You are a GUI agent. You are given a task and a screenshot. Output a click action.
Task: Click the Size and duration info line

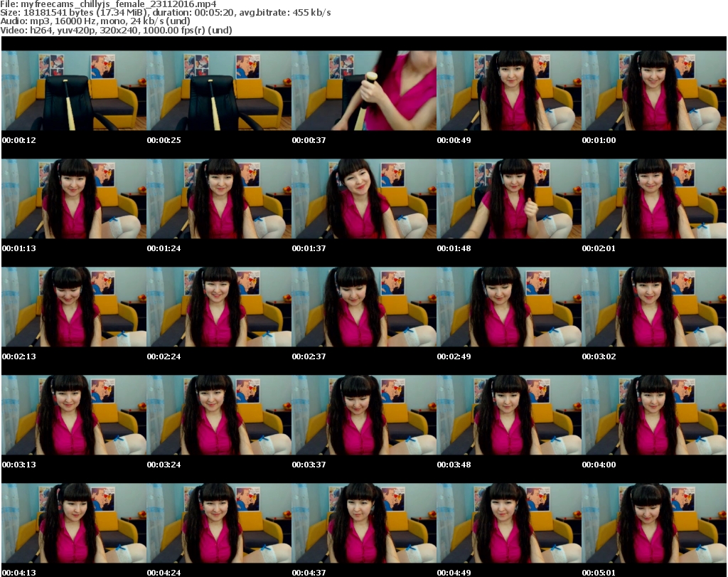click(x=165, y=13)
